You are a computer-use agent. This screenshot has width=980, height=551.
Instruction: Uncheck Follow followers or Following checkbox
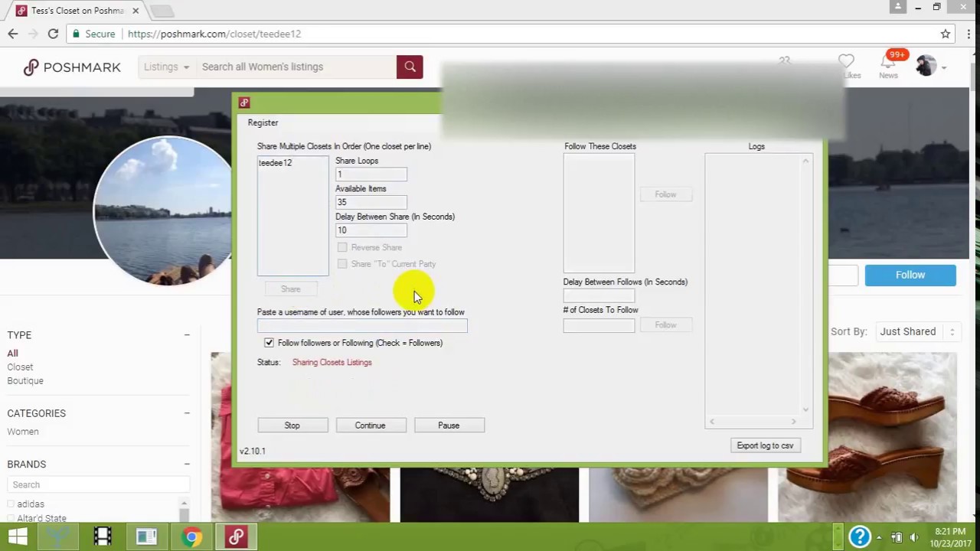[x=269, y=343]
